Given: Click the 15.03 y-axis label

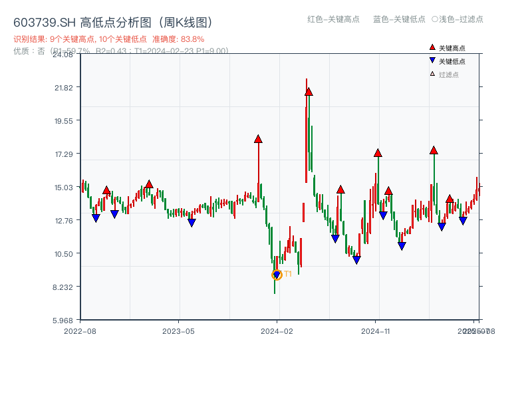Looking at the screenshot, I should tap(64, 188).
